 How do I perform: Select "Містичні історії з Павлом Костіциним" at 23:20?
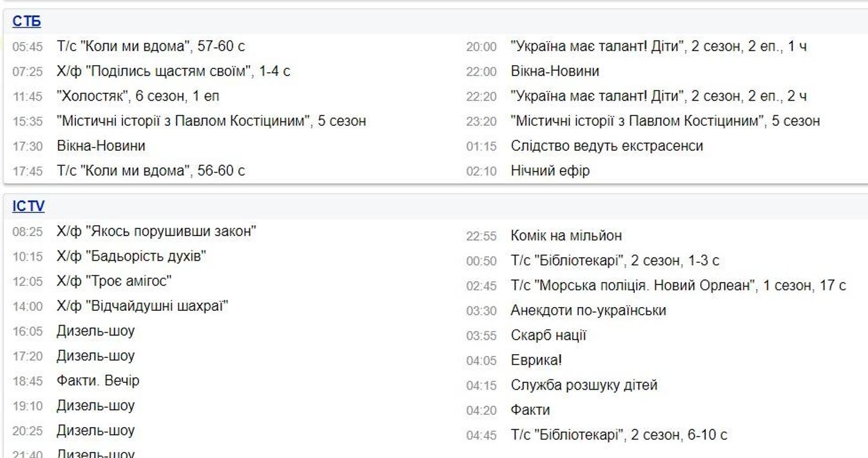point(665,121)
